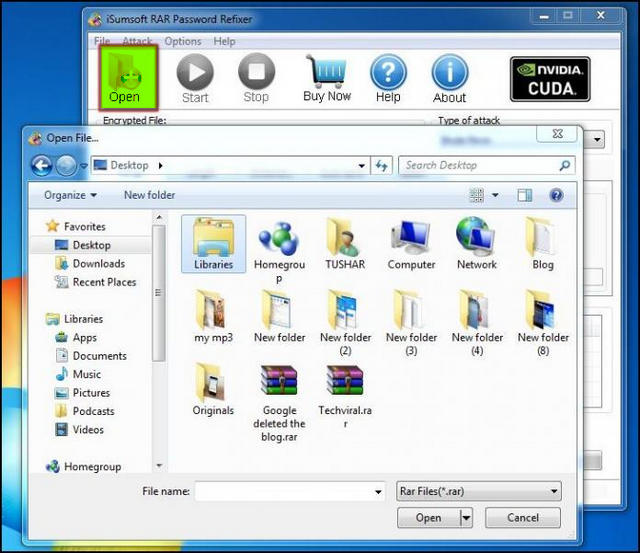640x553 pixels.
Task: Open the File menu
Action: point(102,41)
